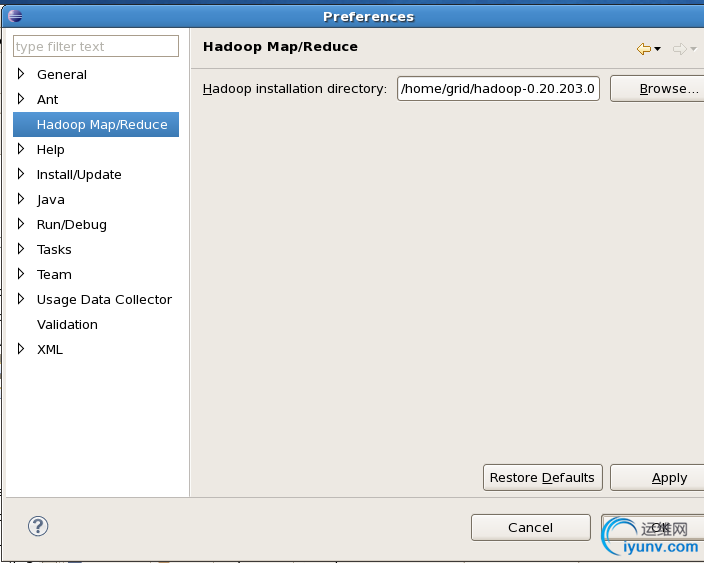Screen dimensions: 704x563
Task: Click the Browse... button
Action: (x=656, y=89)
